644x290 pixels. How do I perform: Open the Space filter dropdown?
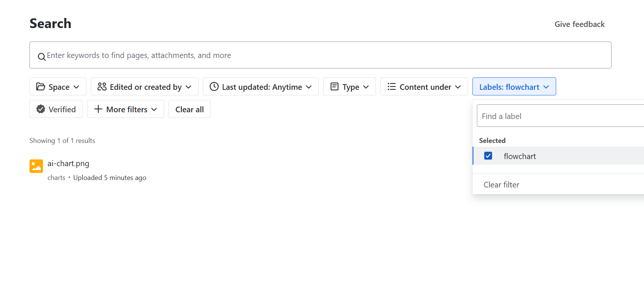click(x=58, y=87)
